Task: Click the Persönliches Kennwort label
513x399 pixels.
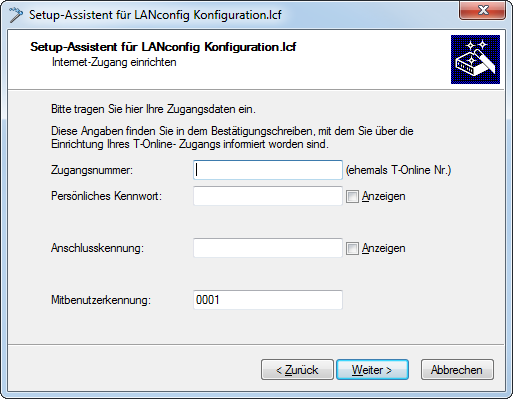Action: click(x=106, y=196)
